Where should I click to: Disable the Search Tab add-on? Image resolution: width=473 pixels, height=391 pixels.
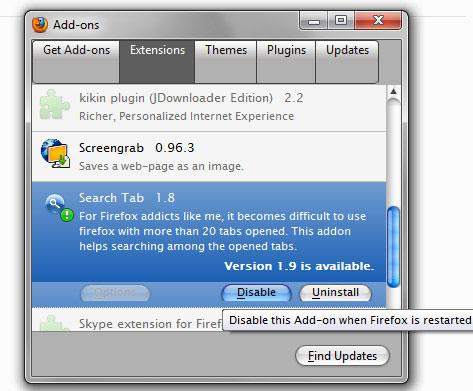[256, 293]
